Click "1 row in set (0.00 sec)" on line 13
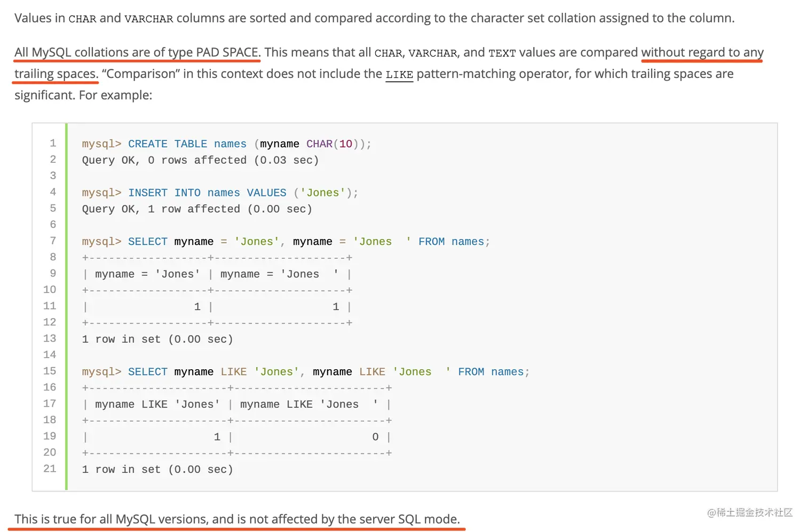This screenshot has width=807, height=532. coord(157,339)
